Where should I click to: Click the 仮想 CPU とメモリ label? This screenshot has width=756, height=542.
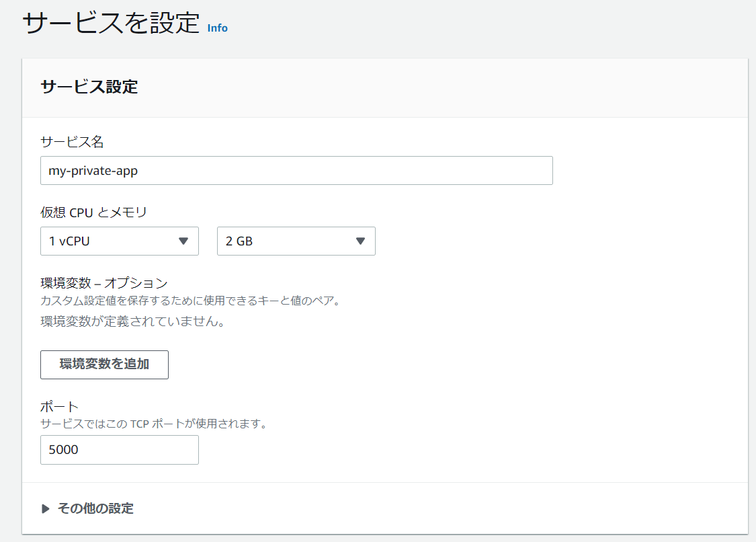pos(93,212)
